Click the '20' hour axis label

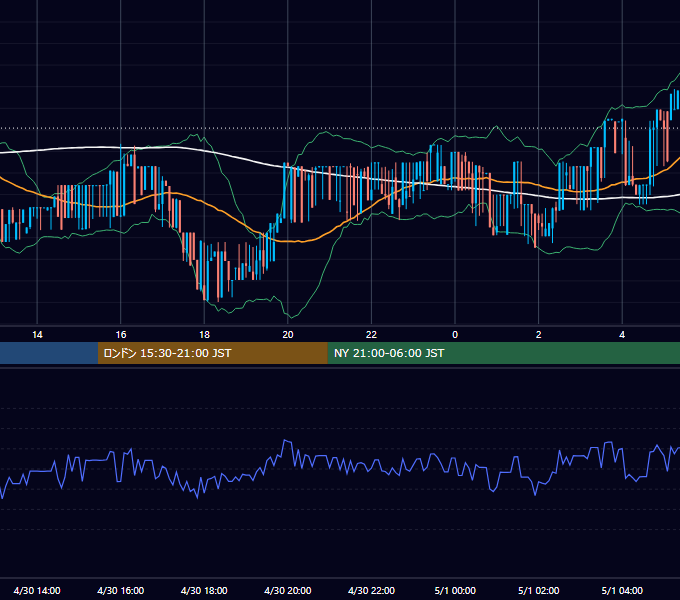tap(288, 335)
